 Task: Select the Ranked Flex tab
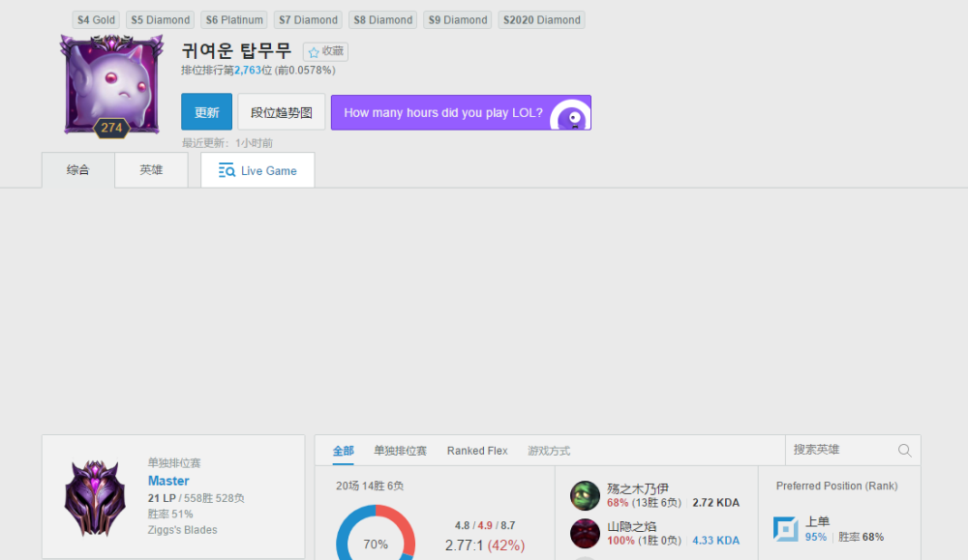point(477,451)
